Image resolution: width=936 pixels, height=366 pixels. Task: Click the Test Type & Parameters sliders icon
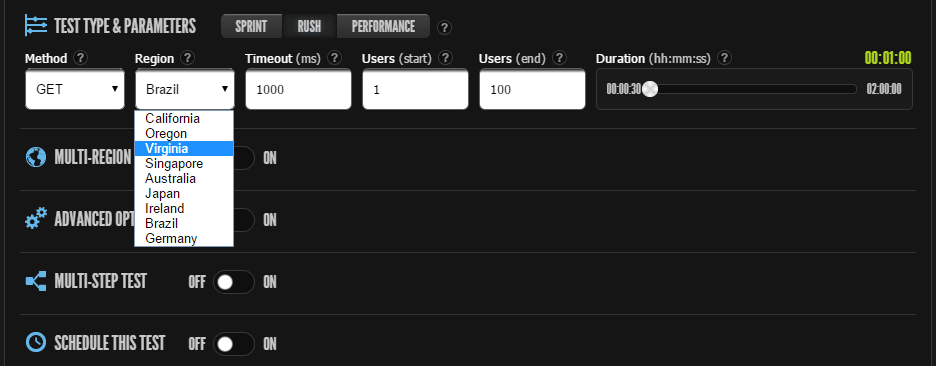pos(36,26)
